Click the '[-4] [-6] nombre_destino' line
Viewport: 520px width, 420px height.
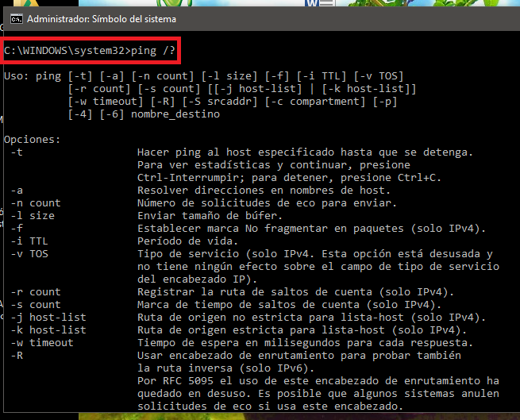tap(144, 114)
